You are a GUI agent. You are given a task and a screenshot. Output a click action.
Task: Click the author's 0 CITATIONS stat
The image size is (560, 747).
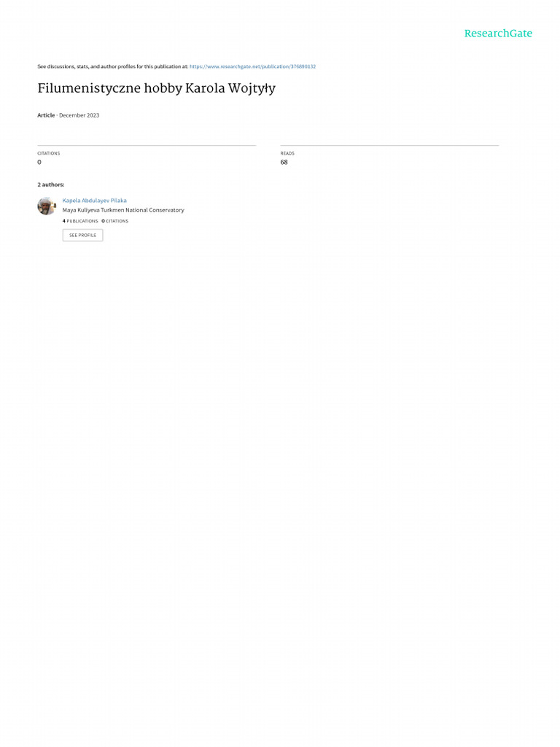(114, 221)
